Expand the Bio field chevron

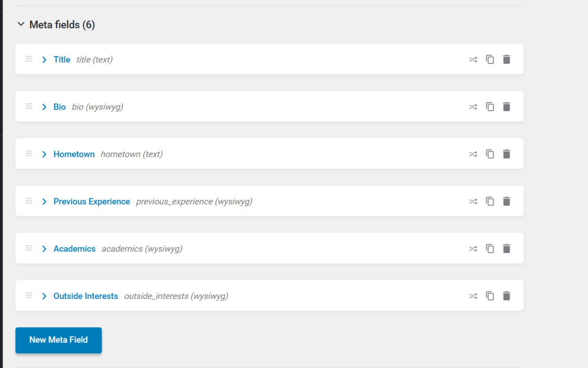click(x=44, y=107)
